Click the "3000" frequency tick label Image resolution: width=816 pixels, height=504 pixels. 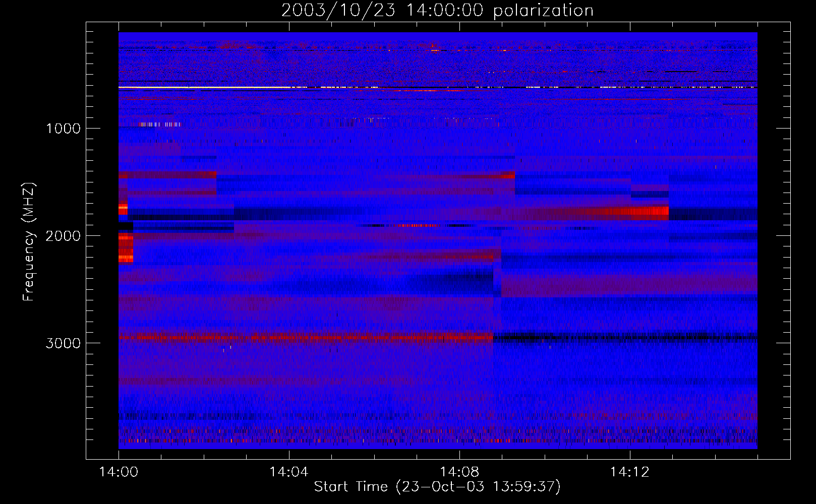coord(63,343)
